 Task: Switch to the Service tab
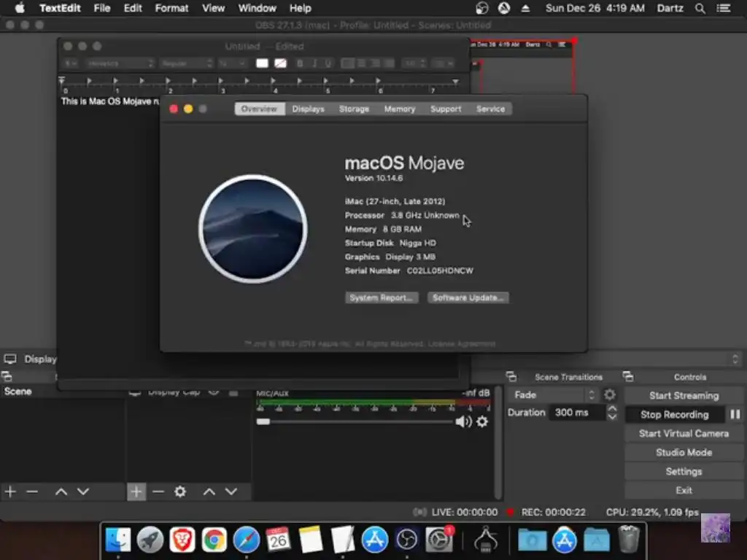[490, 109]
